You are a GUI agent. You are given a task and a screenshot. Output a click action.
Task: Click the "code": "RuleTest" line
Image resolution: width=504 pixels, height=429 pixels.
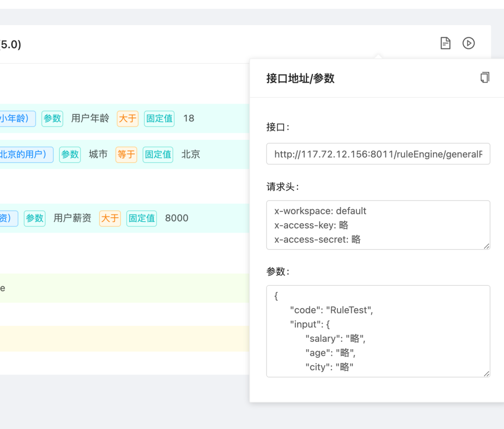[x=331, y=310]
